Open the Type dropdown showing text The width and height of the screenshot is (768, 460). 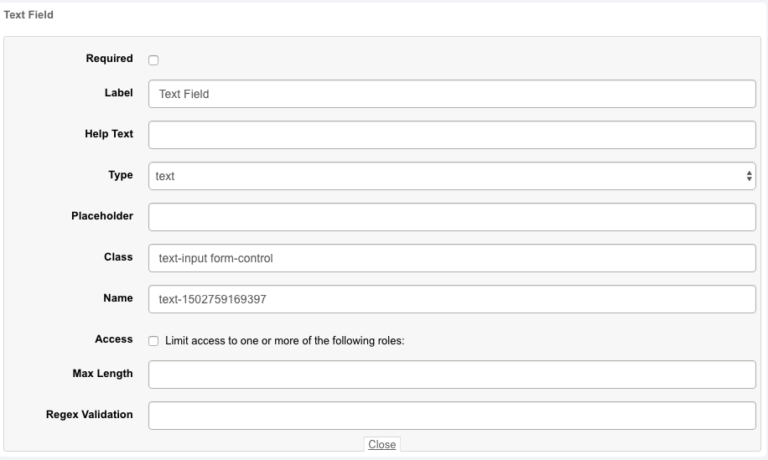click(451, 176)
